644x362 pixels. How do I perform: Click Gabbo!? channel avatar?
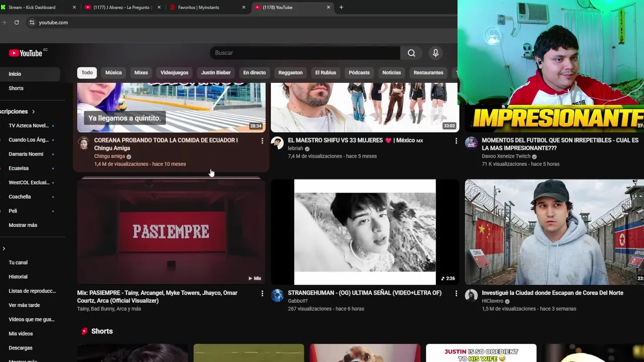tap(277, 295)
